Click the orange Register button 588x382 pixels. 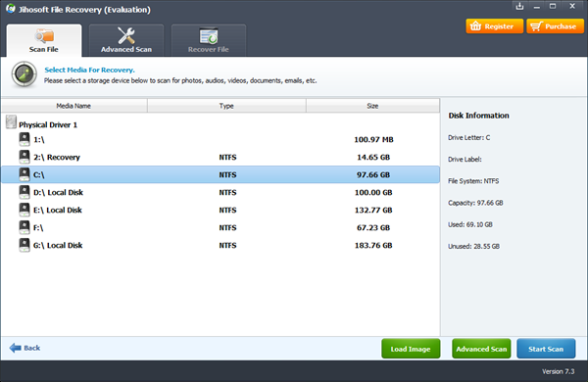click(494, 26)
